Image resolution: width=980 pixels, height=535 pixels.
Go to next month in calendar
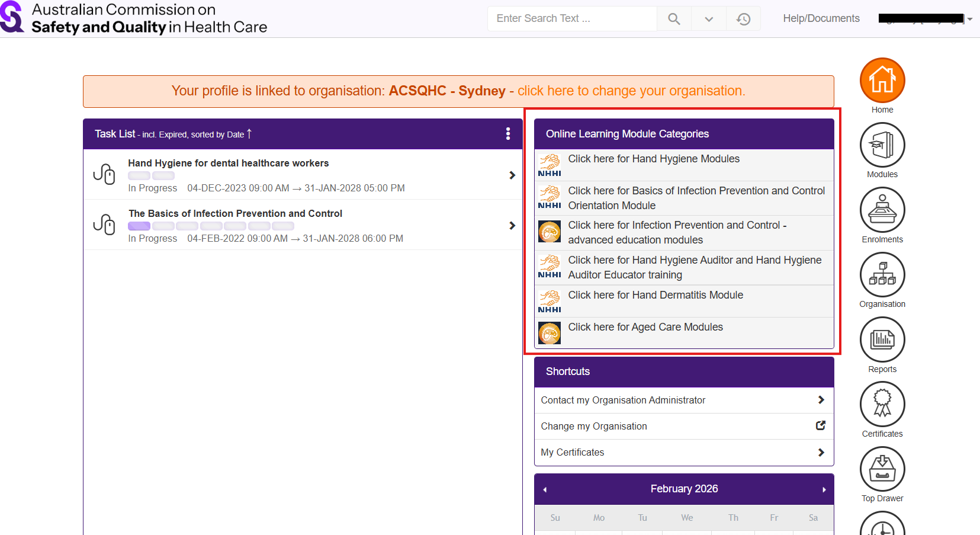(x=824, y=489)
